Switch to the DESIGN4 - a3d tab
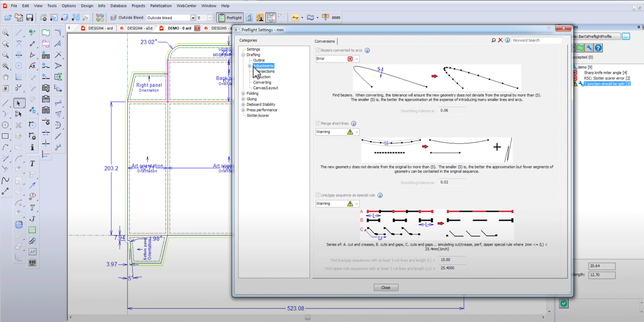Viewport: 644px width, 322px height. [137, 28]
